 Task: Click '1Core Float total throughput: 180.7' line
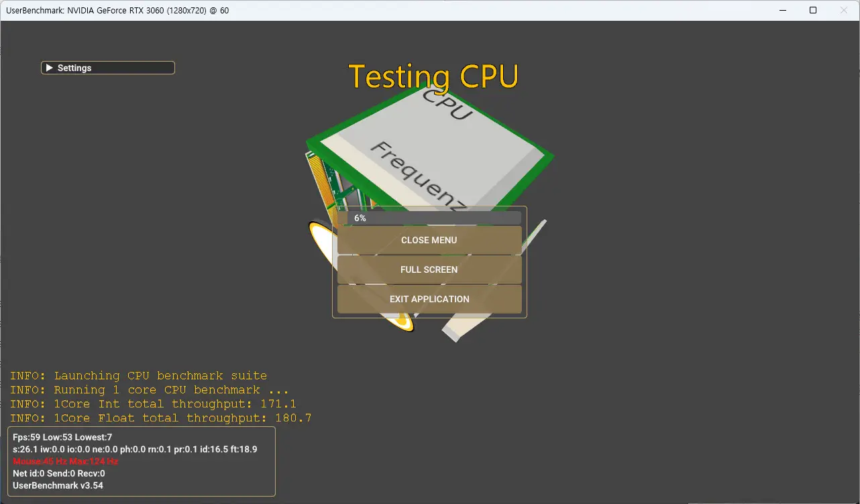(x=160, y=418)
